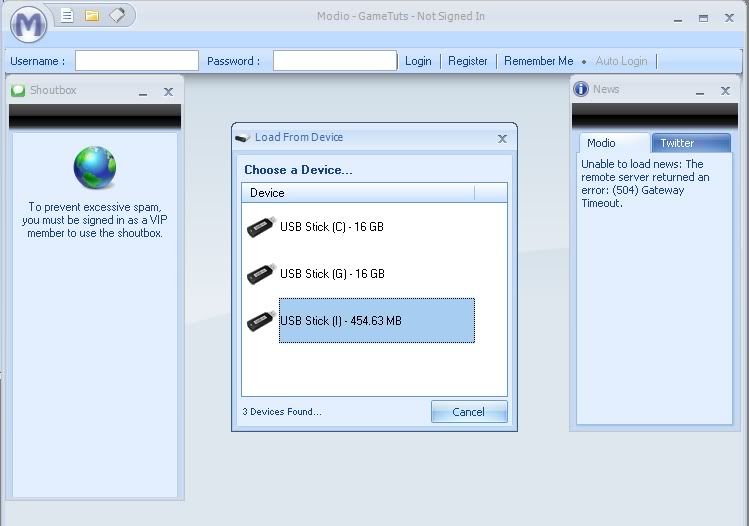Image resolution: width=749 pixels, height=526 pixels.
Task: Click the Login button
Action: (418, 61)
